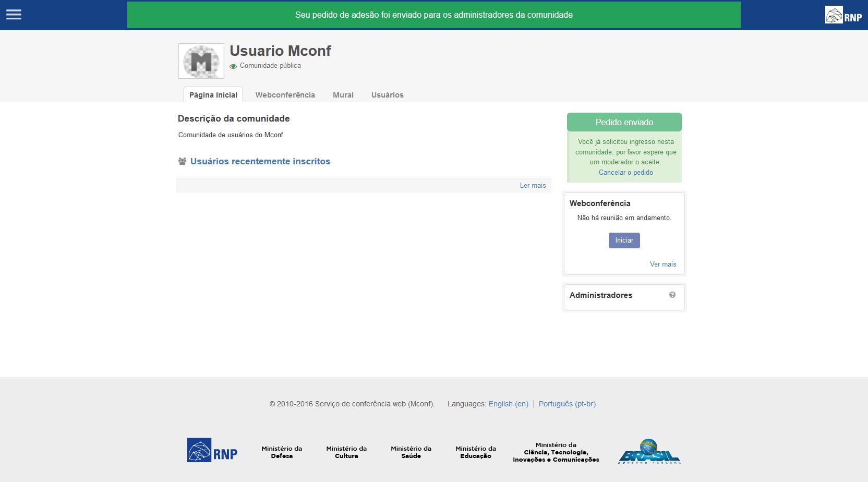Viewport: 868px width, 482px height.
Task: Open Usuários recentemente inscritos heading link
Action: [260, 162]
